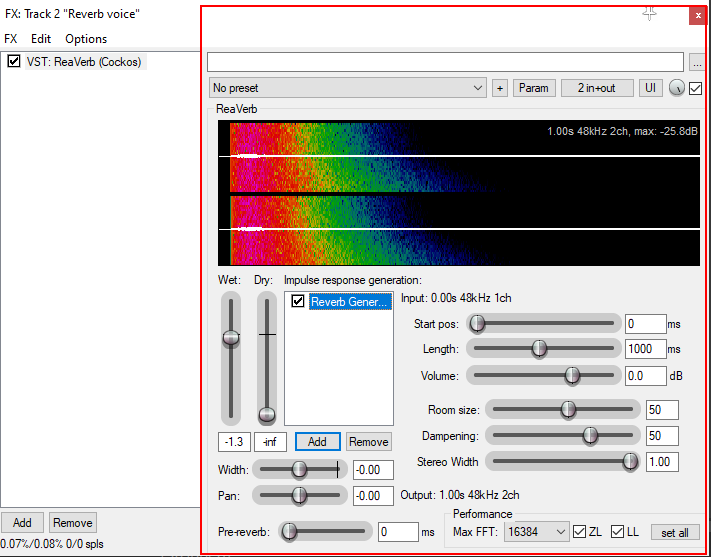Click the Stereo Width value field
The image size is (711, 557).
click(662, 462)
